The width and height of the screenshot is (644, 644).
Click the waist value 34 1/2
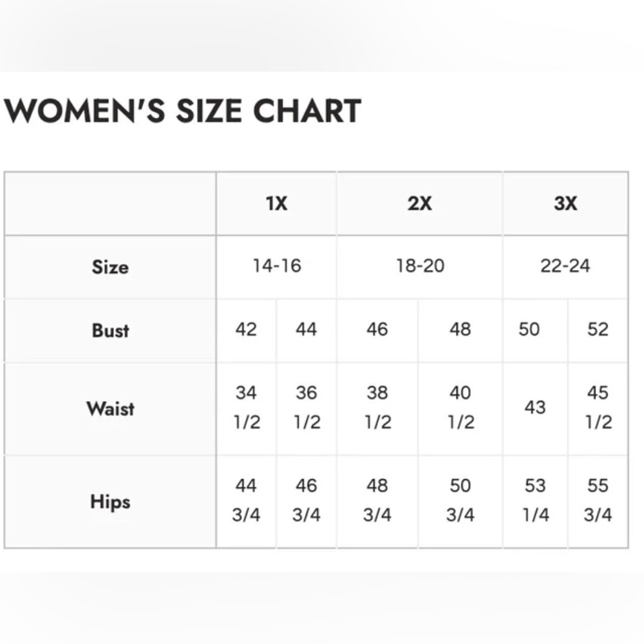(247, 408)
